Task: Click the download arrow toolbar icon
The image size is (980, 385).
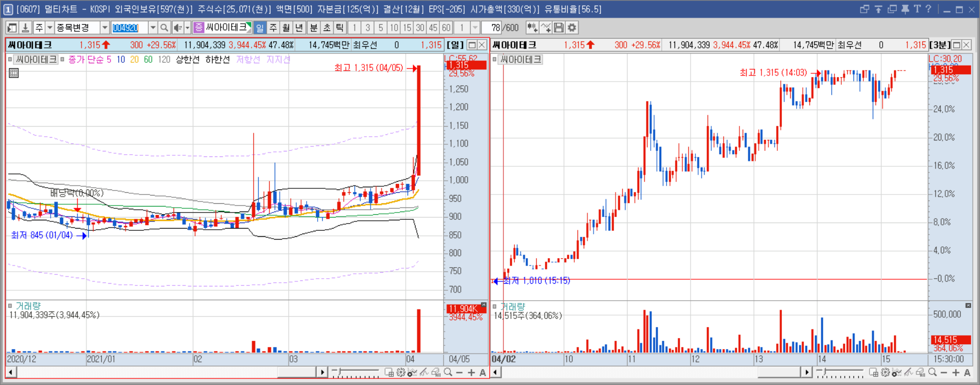Action: pos(25,28)
